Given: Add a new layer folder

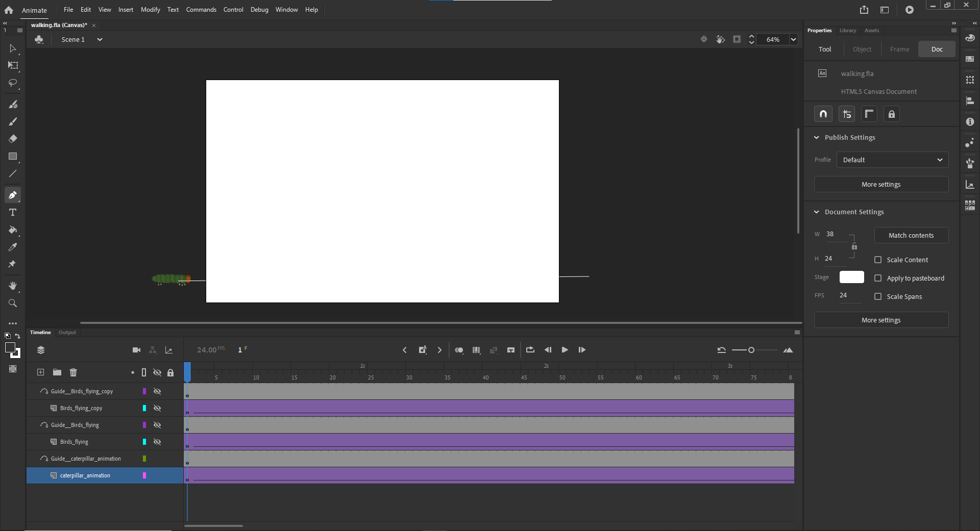Looking at the screenshot, I should tap(57, 372).
